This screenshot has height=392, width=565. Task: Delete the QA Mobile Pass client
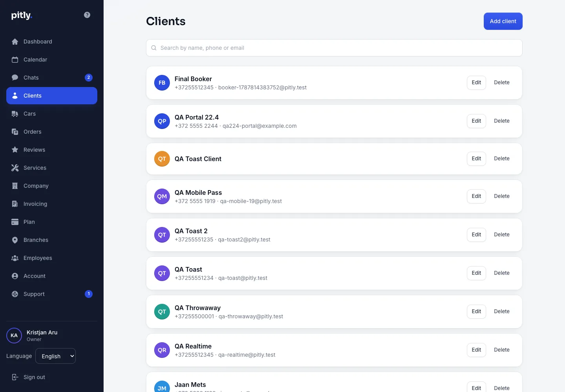[x=502, y=196]
